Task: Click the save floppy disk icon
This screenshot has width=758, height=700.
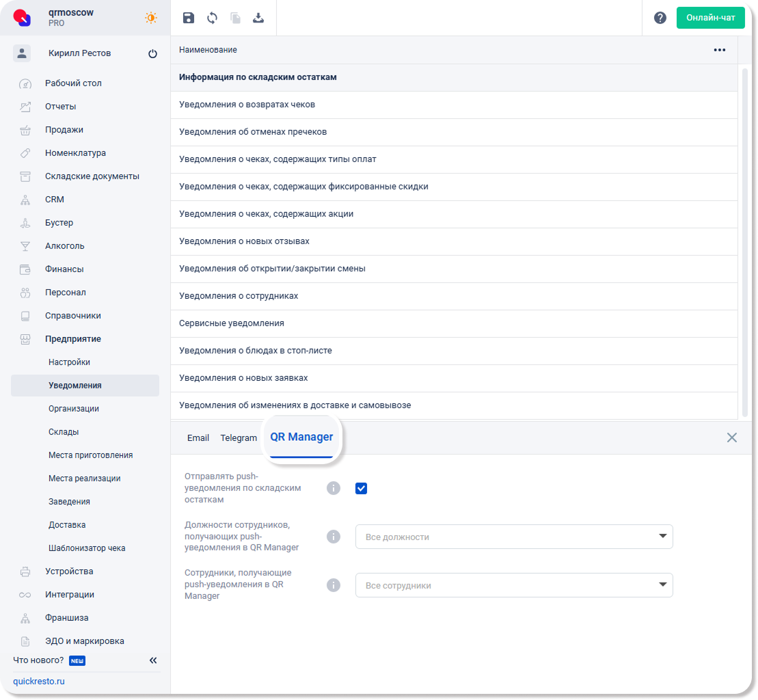Action: (x=189, y=18)
